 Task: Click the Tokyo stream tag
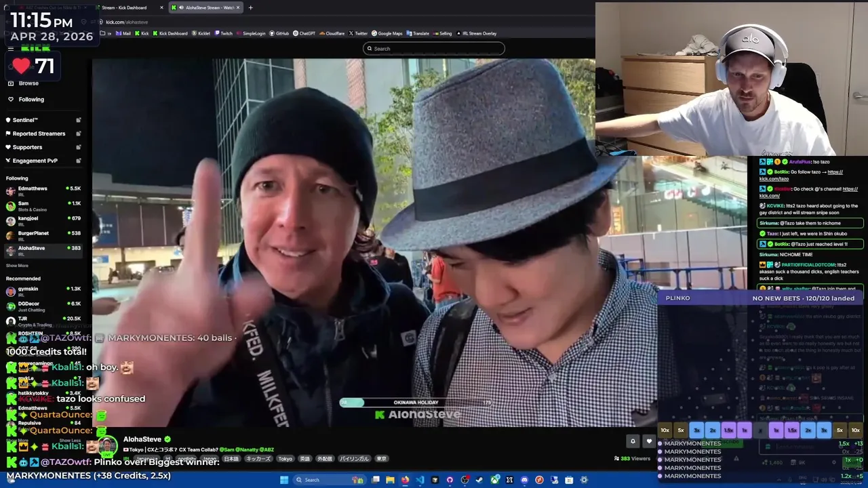point(285,459)
